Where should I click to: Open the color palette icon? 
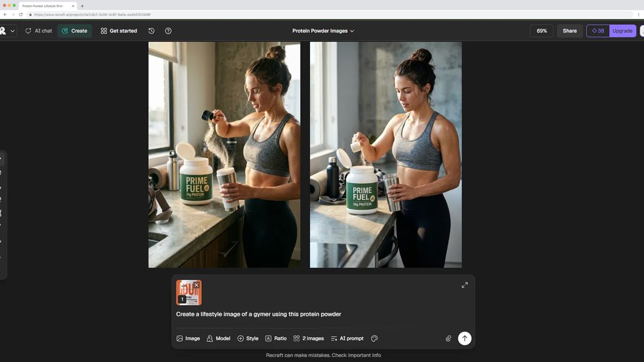375,338
